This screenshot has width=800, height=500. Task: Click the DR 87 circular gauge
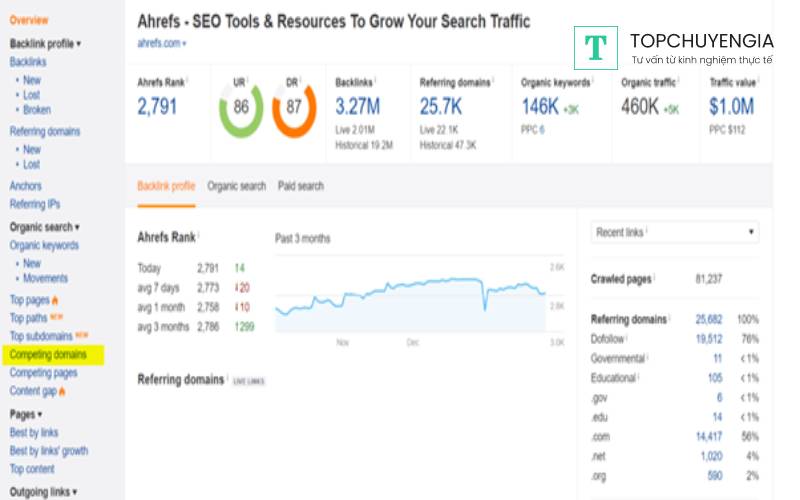(294, 107)
